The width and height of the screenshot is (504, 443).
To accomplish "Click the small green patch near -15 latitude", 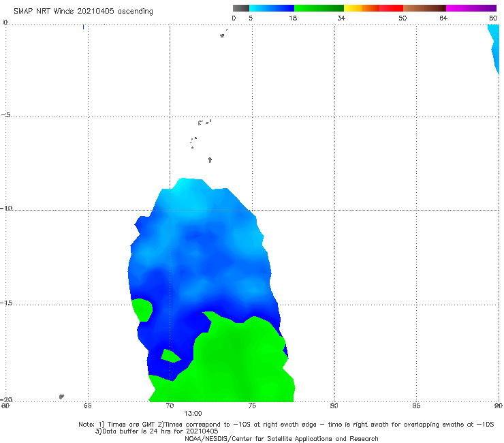I will 142,310.
